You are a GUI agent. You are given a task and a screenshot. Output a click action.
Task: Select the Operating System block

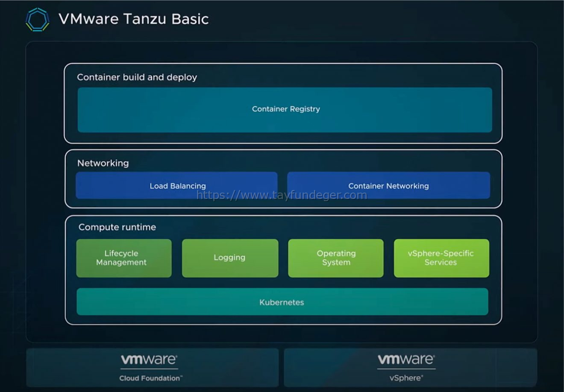point(336,258)
